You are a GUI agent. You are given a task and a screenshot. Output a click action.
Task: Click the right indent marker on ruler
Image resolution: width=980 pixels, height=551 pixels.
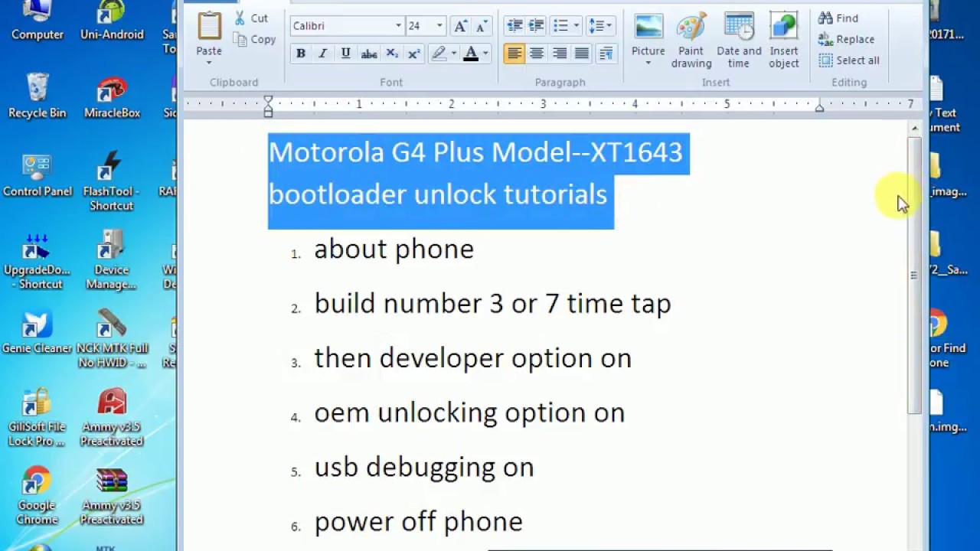(819, 108)
